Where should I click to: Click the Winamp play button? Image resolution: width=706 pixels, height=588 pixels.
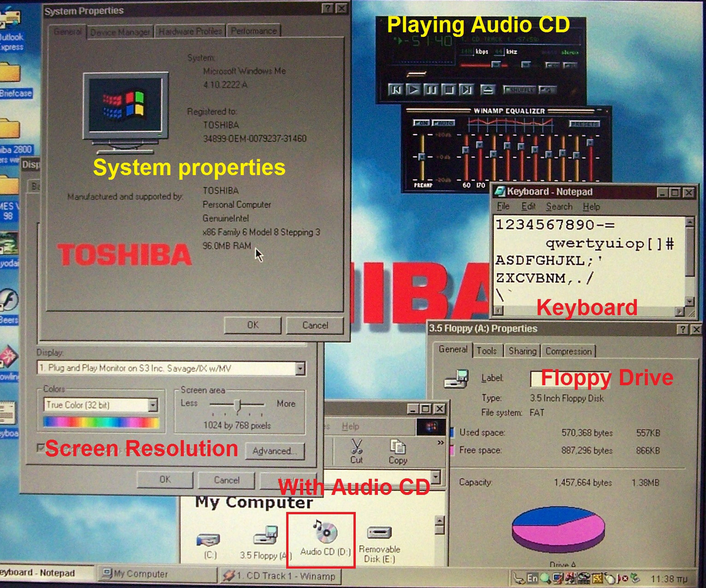coord(414,89)
